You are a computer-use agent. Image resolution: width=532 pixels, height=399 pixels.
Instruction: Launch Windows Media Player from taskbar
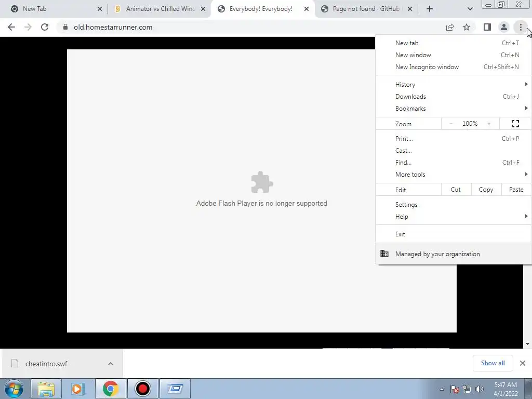[78, 389]
